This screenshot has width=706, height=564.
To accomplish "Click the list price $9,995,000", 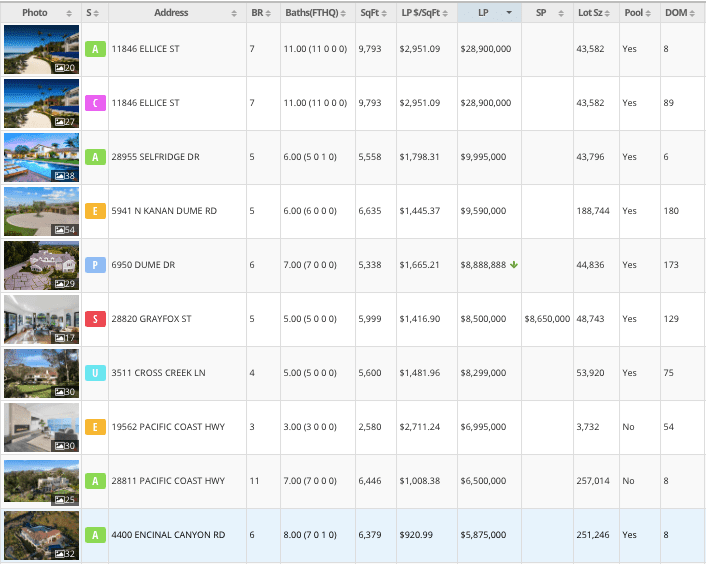I will pos(483,157).
